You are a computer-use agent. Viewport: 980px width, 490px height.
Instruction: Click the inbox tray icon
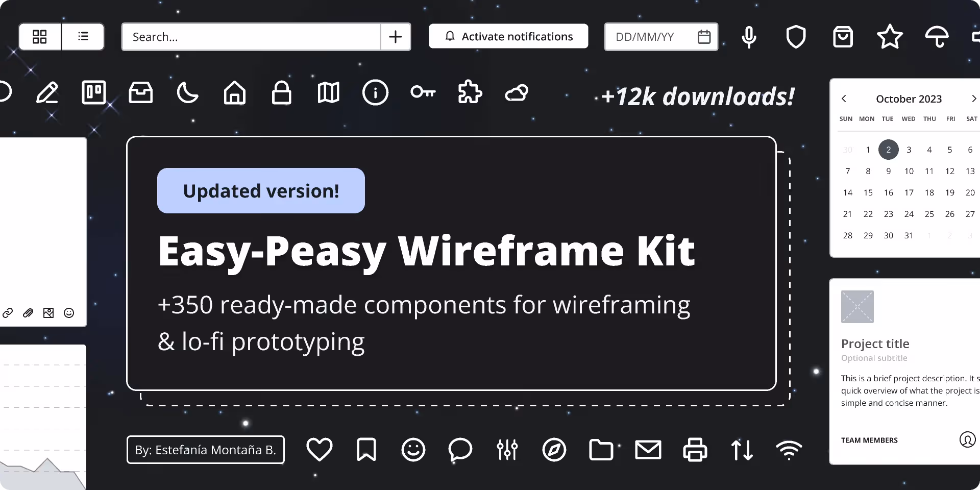pyautogui.click(x=141, y=93)
